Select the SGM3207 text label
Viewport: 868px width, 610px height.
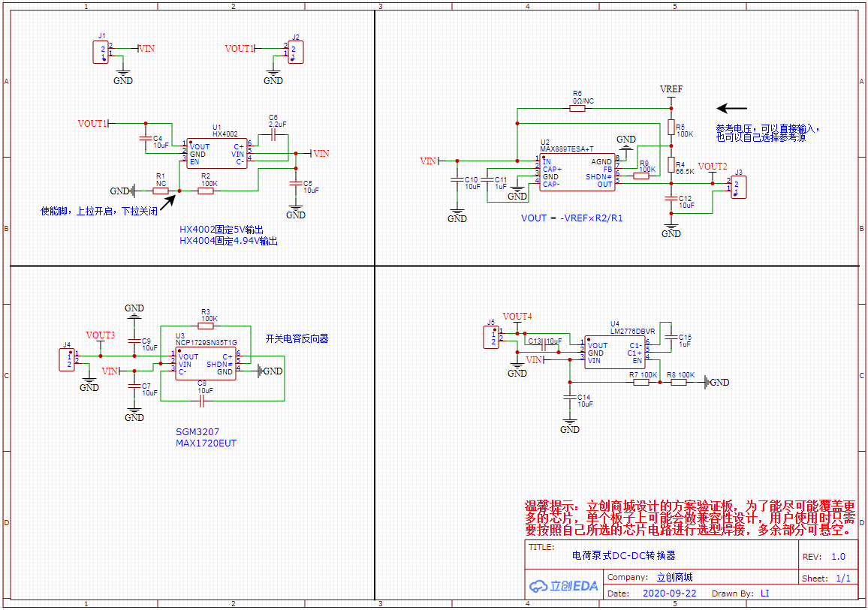tap(197, 432)
